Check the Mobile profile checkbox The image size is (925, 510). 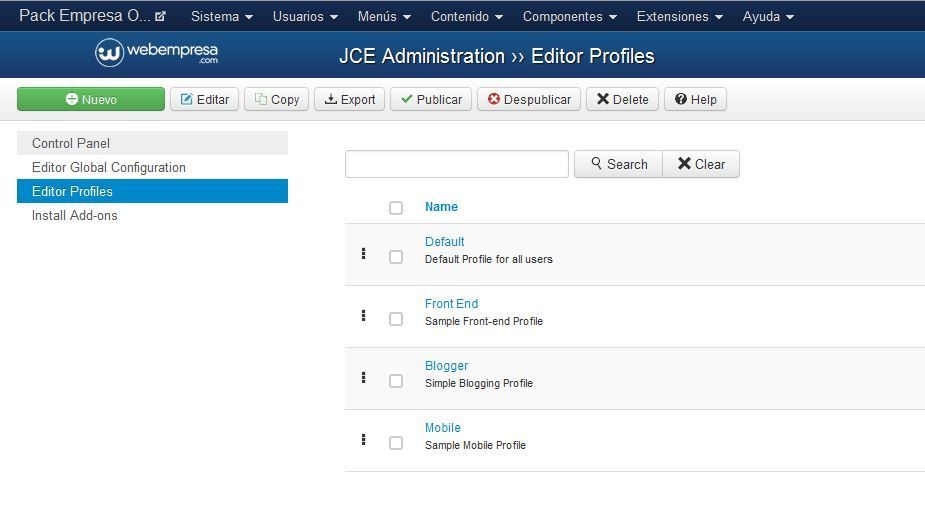396,443
